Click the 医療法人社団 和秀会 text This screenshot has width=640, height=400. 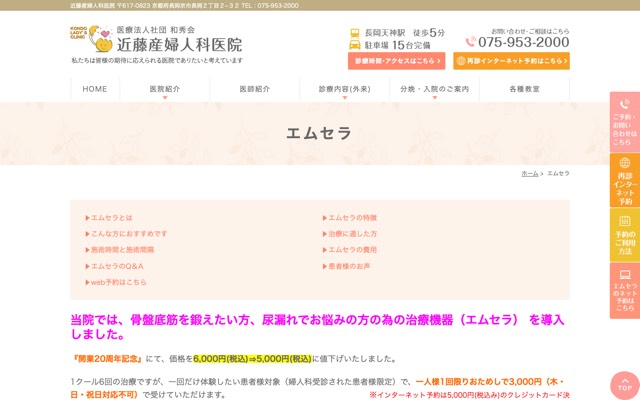[156, 30]
